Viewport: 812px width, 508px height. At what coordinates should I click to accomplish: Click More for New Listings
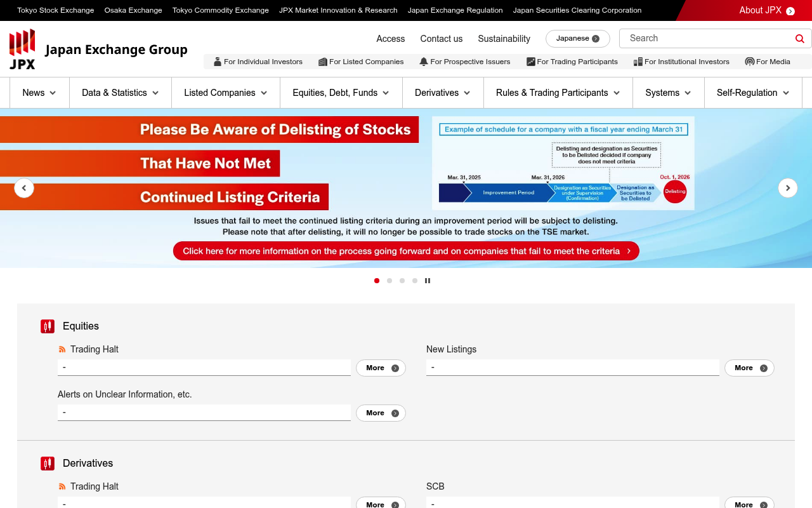click(749, 368)
